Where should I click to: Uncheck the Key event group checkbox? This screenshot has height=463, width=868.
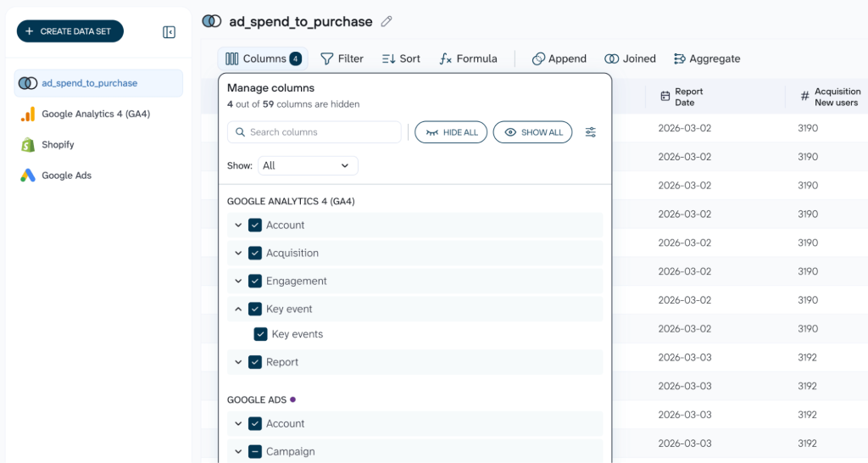pos(255,309)
